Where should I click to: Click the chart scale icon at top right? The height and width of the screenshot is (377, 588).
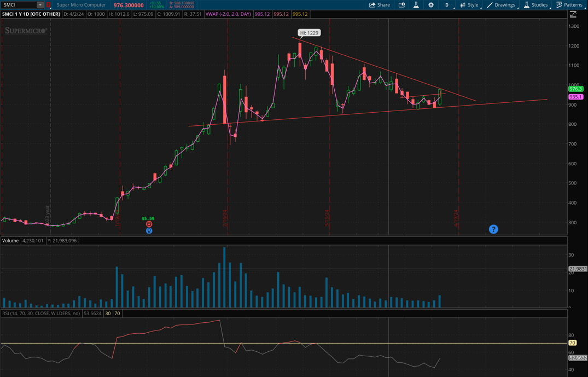[x=573, y=14]
